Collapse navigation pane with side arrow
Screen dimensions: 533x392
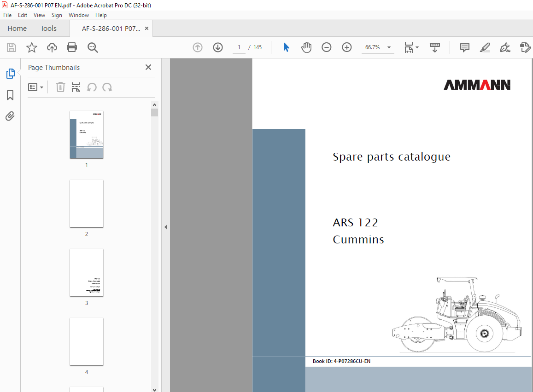click(x=166, y=227)
